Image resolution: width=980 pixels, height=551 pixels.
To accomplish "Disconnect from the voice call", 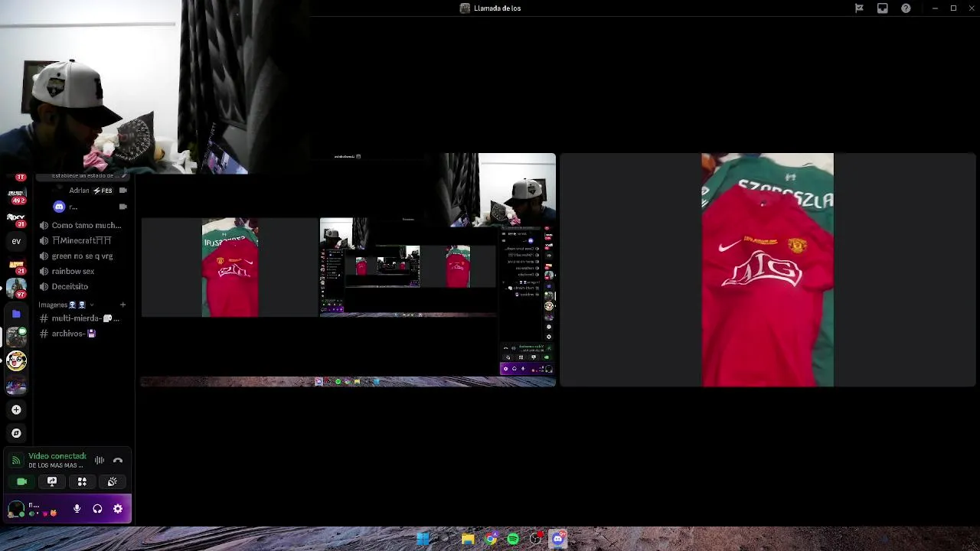I will tap(118, 461).
